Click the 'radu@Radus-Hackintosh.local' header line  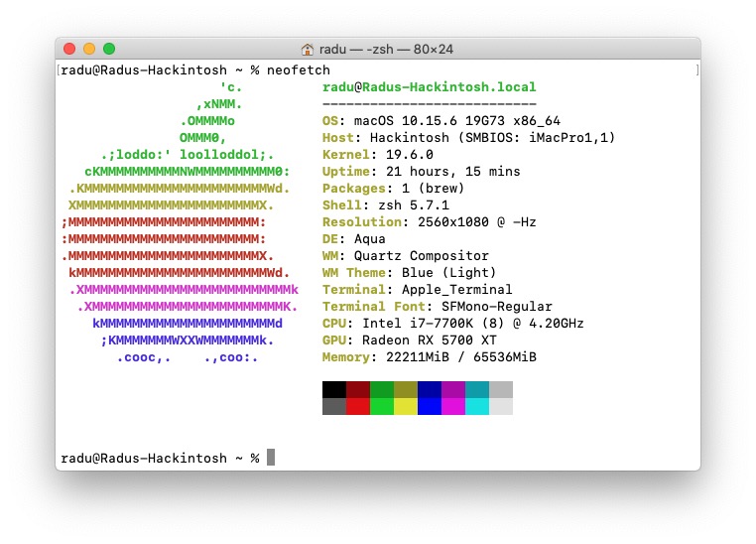point(430,87)
